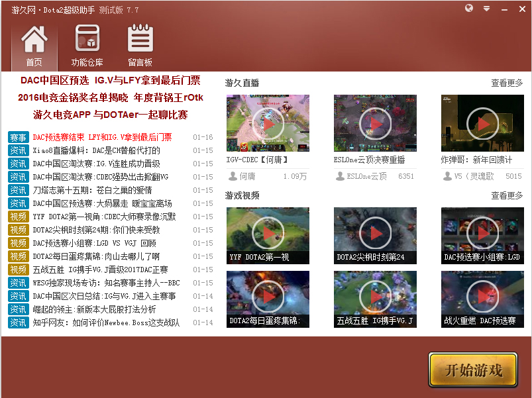The height and width of the screenshot is (398, 532).
Task: Click streamer avatar icon beside 何庸
Action: click(233, 176)
